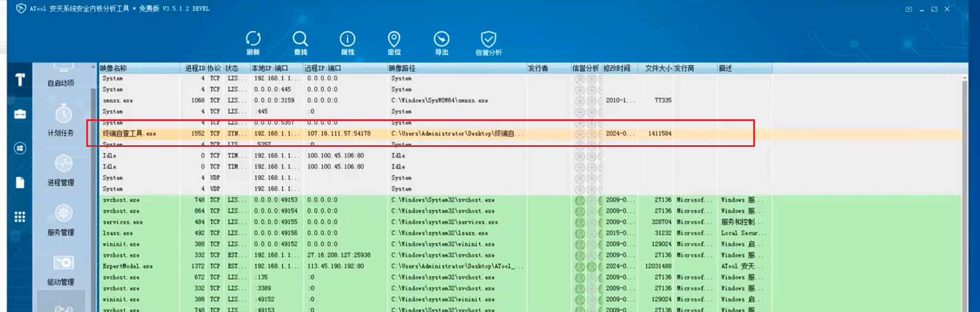Click the green reputation icon in lsass.exe row
This screenshot has height=312, width=980.
[x=580, y=233]
